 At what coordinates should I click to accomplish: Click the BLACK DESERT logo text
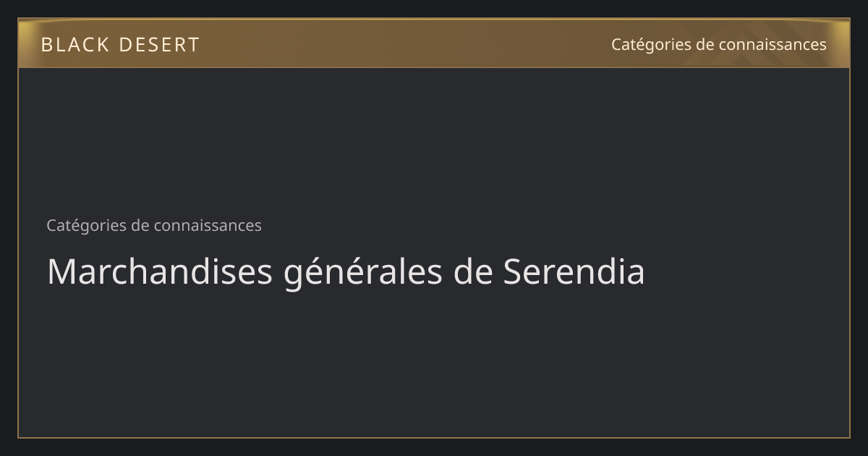click(120, 45)
